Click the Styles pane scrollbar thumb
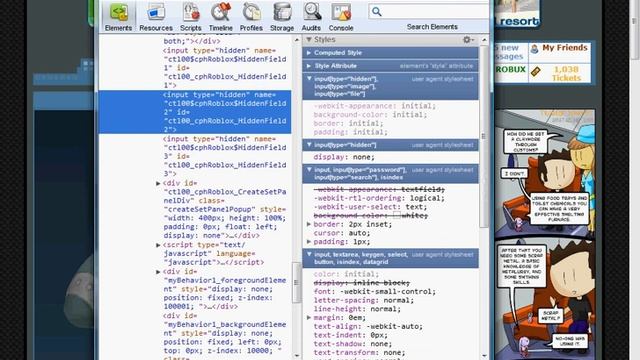 click(484, 136)
